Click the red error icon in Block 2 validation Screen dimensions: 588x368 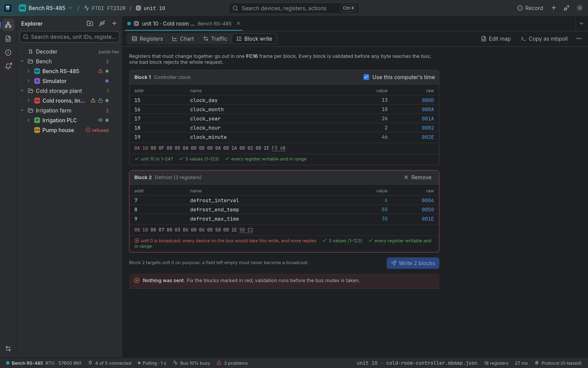[137, 240]
